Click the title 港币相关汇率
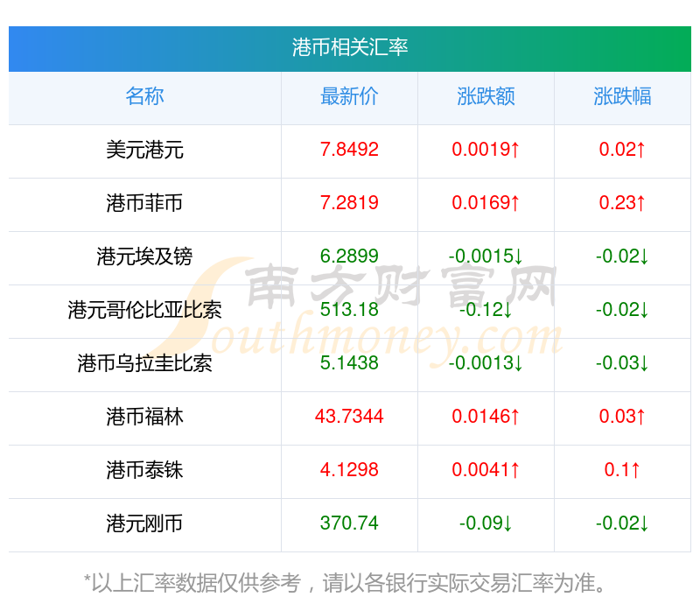 coord(349,47)
